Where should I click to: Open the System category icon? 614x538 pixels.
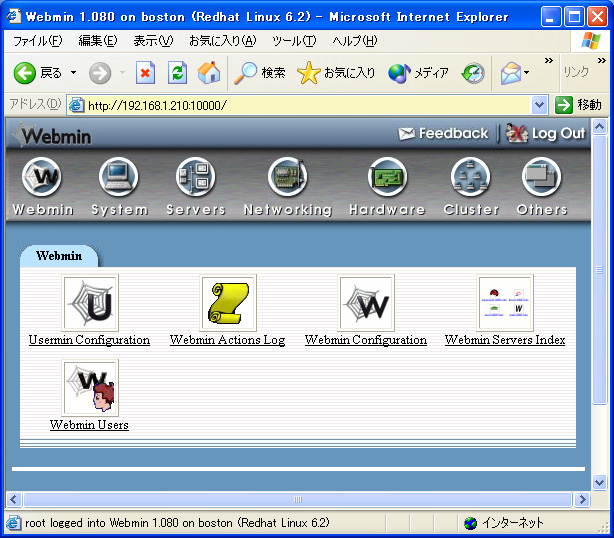tap(118, 177)
